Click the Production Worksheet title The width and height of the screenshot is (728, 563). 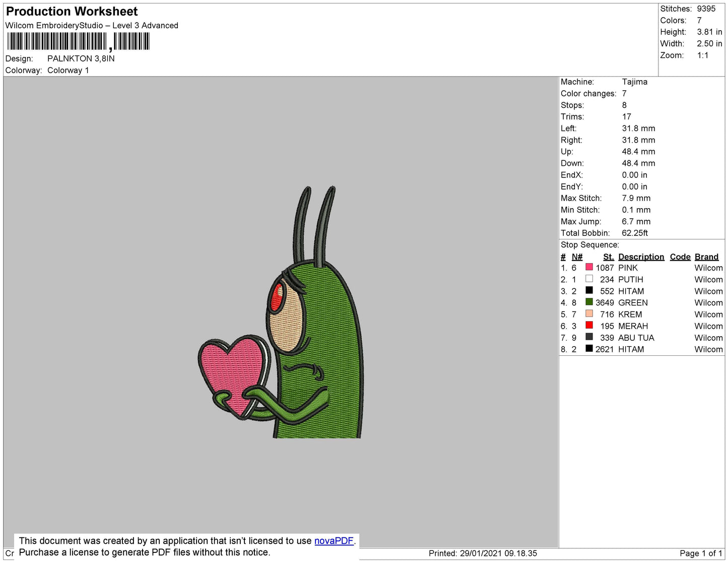[72, 12]
